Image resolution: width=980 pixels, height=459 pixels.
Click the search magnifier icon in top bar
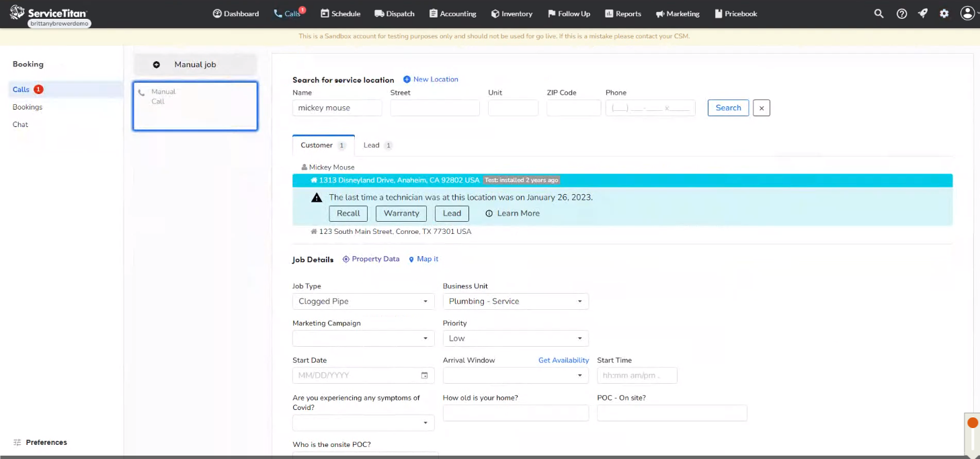pyautogui.click(x=879, y=13)
